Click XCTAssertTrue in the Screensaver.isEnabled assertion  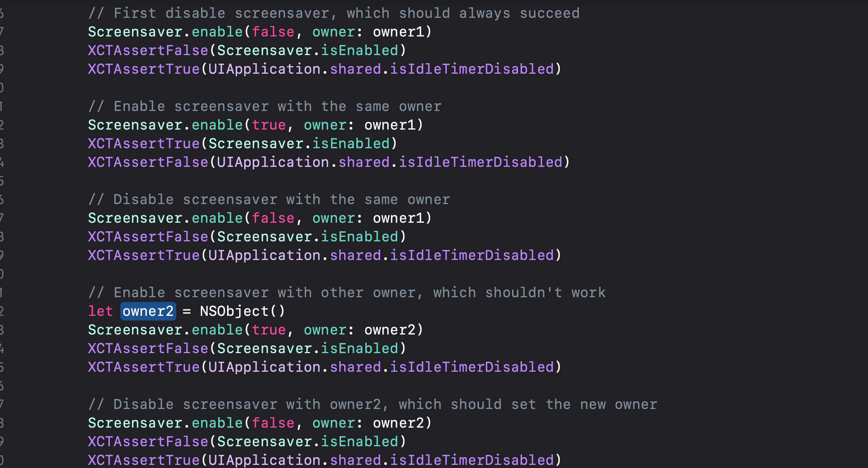coord(144,144)
